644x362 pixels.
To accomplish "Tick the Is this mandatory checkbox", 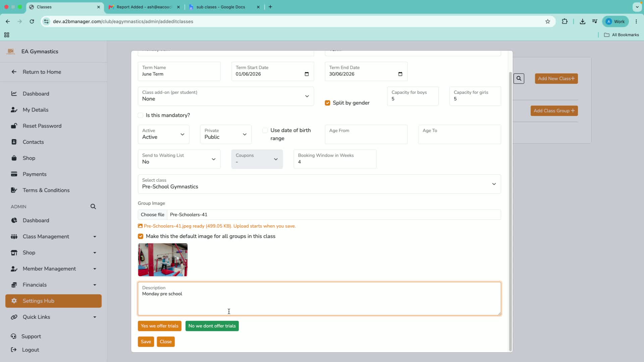I will click(141, 115).
